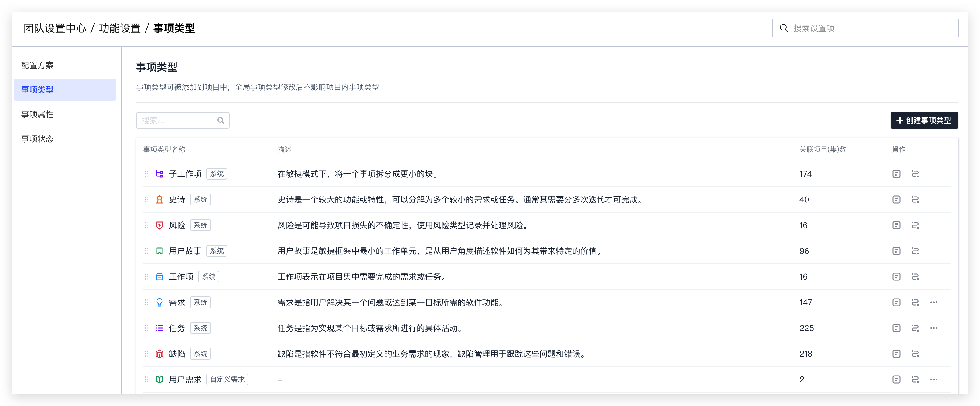
Task: Open workflow icon for 任务 row
Action: point(915,328)
